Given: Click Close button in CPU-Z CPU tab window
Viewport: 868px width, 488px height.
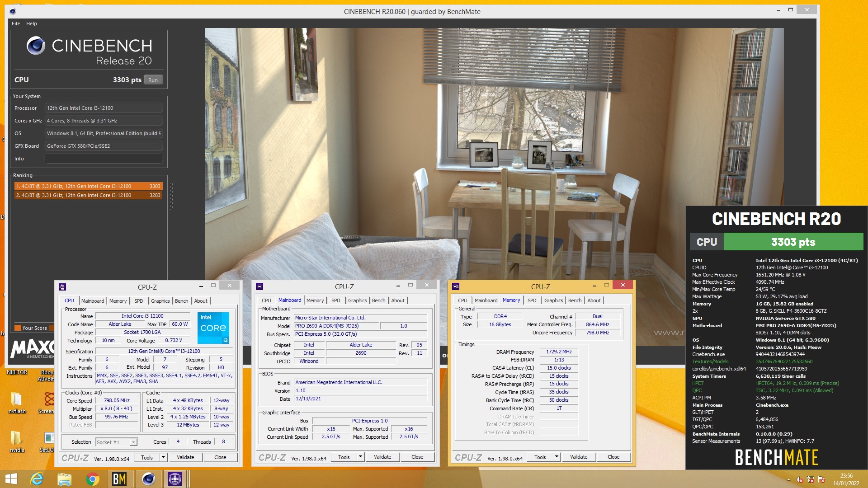Looking at the screenshot, I should (x=220, y=457).
